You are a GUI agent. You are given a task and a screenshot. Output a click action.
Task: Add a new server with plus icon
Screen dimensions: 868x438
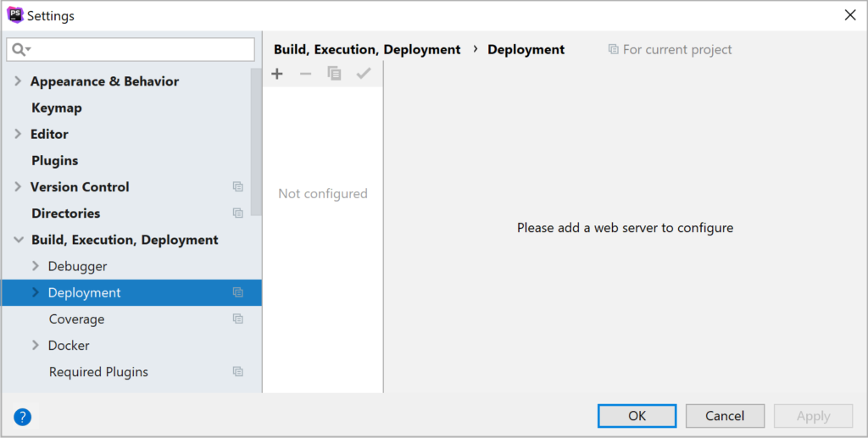(x=277, y=74)
